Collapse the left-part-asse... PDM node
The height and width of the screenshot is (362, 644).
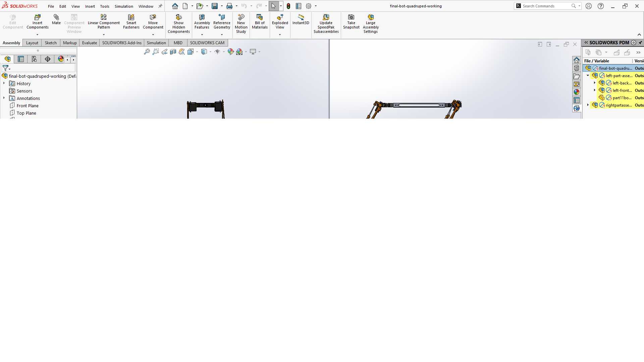[588, 75]
